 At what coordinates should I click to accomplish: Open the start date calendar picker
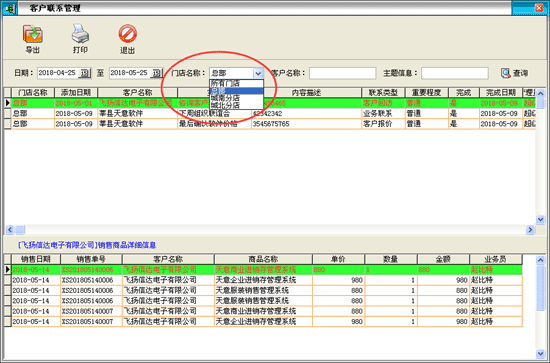pyautogui.click(x=85, y=73)
